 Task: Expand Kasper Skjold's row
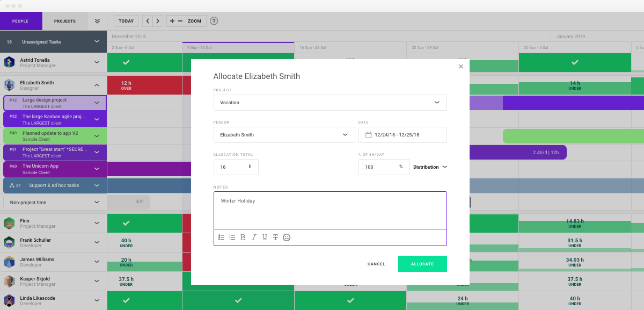[x=97, y=282]
